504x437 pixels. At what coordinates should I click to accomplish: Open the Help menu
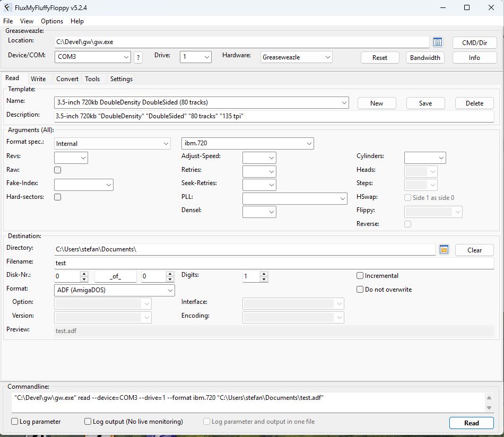[x=77, y=21]
